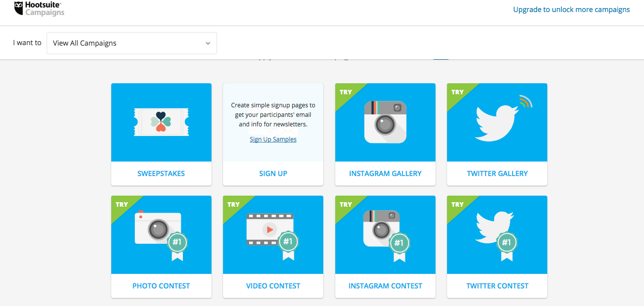The height and width of the screenshot is (306, 644).
Task: Click the Instagram camera on Instagram Gallery tile
Action: [385, 122]
